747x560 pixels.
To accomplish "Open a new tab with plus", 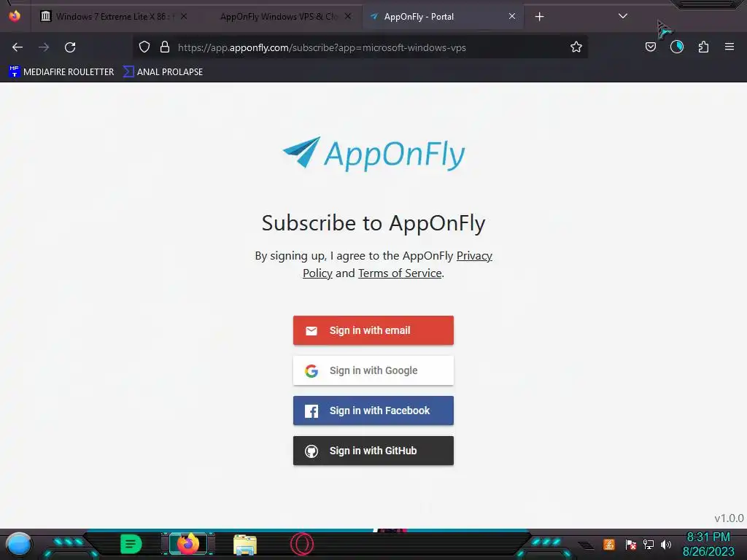I will coord(539,17).
